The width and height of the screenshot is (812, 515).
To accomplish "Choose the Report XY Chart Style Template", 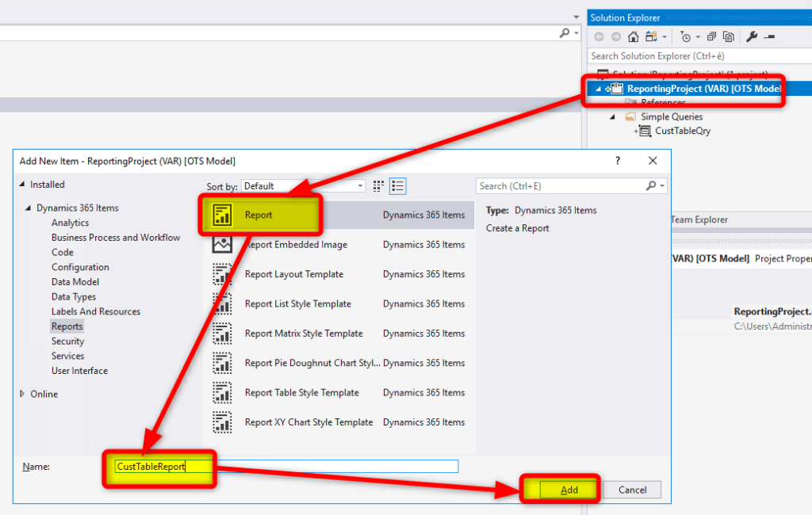I will (x=308, y=422).
